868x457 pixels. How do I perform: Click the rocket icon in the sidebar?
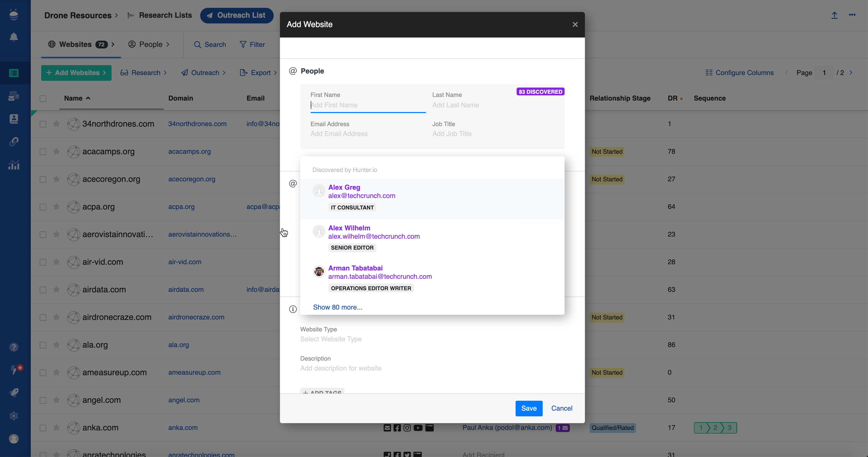[14, 393]
